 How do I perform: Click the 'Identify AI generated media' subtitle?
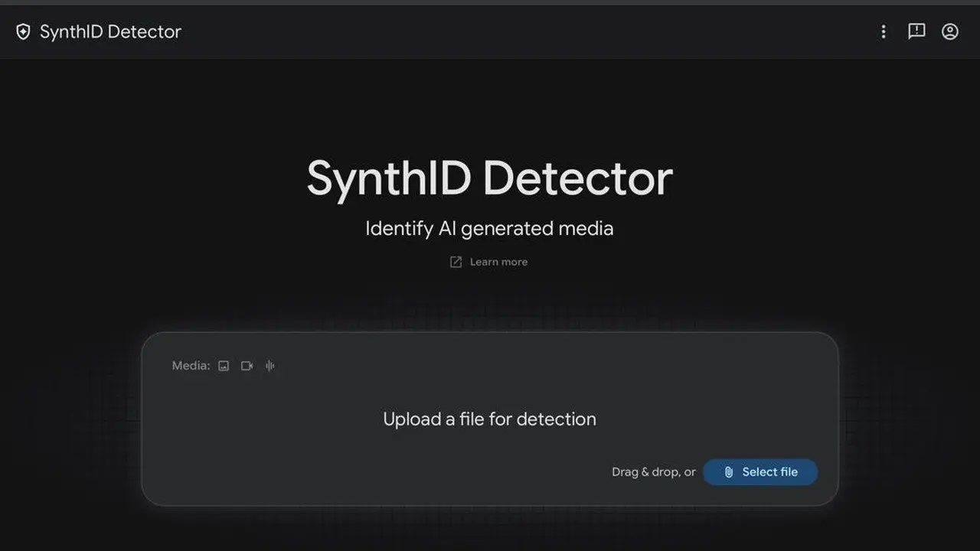click(489, 228)
